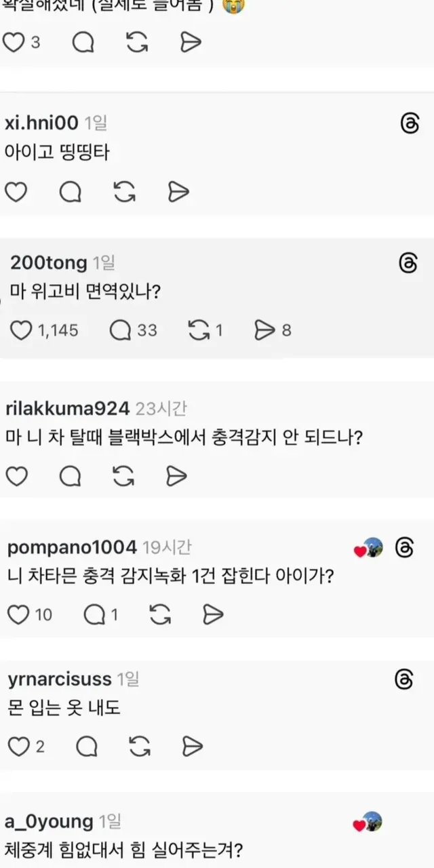
Task: Share the 200tong comment
Action: pyautogui.click(x=262, y=330)
